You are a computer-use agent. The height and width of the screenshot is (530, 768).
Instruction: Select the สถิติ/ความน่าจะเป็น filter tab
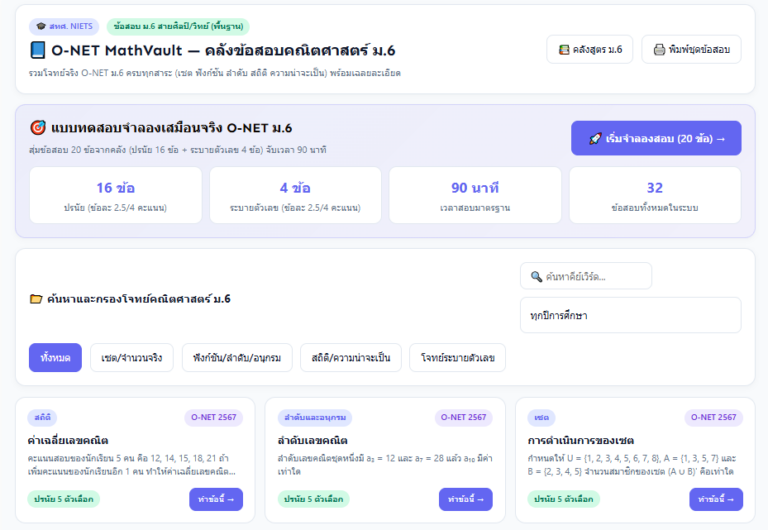tap(351, 358)
